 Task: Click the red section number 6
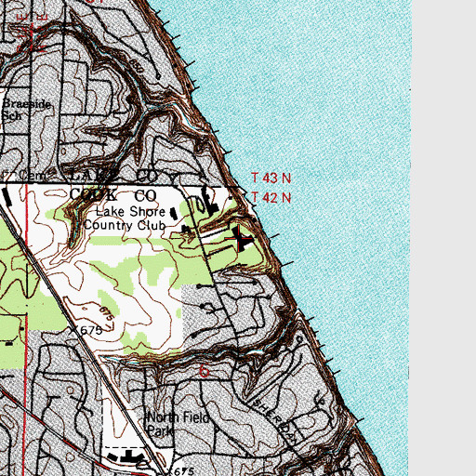204,371
